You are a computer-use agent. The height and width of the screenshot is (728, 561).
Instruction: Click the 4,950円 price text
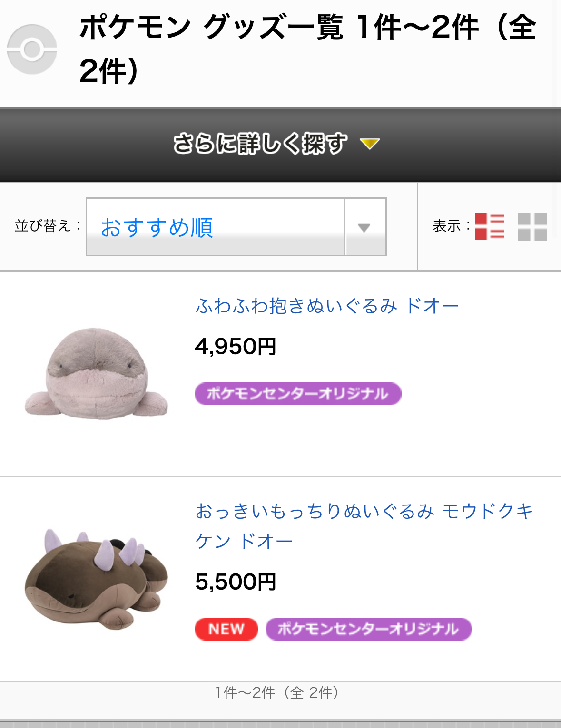tap(236, 347)
